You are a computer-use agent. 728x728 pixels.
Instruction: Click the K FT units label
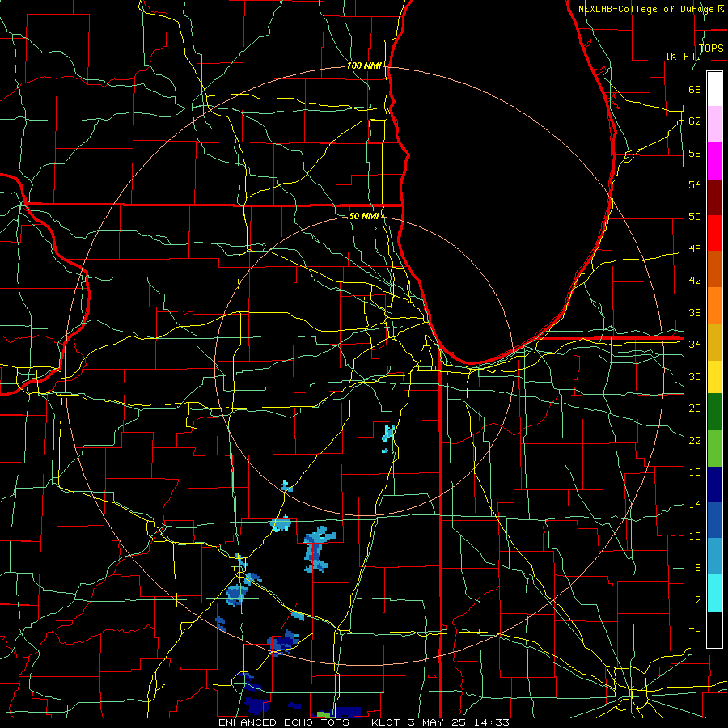point(684,56)
